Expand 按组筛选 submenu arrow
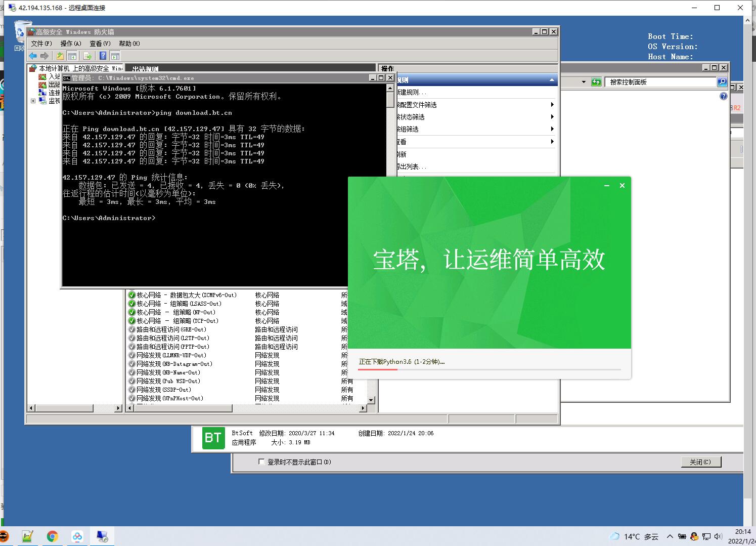Image resolution: width=756 pixels, height=546 pixels. (552, 129)
